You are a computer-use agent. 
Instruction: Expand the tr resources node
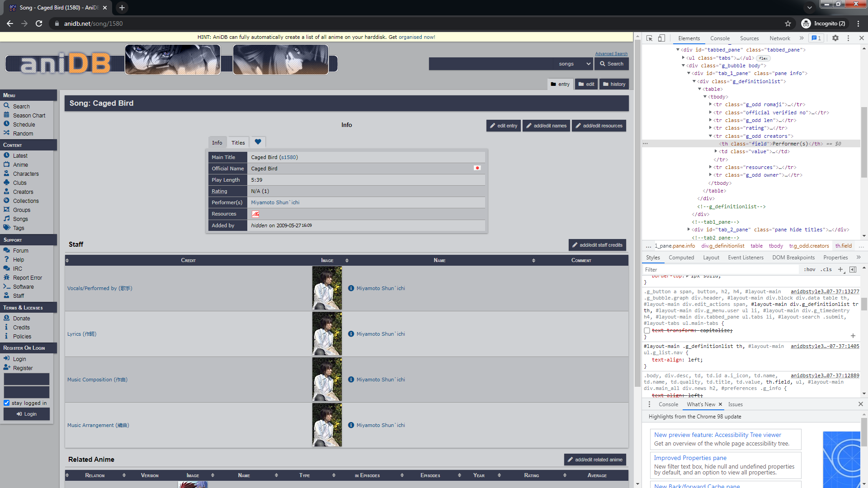click(x=711, y=167)
